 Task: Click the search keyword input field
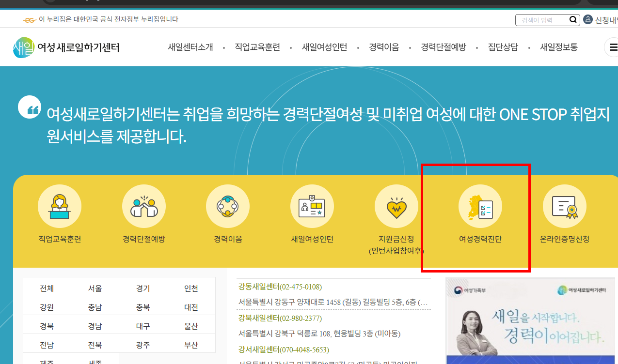tap(543, 19)
